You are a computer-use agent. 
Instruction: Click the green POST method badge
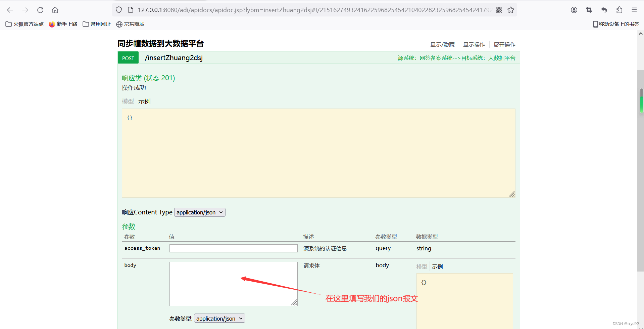128,58
